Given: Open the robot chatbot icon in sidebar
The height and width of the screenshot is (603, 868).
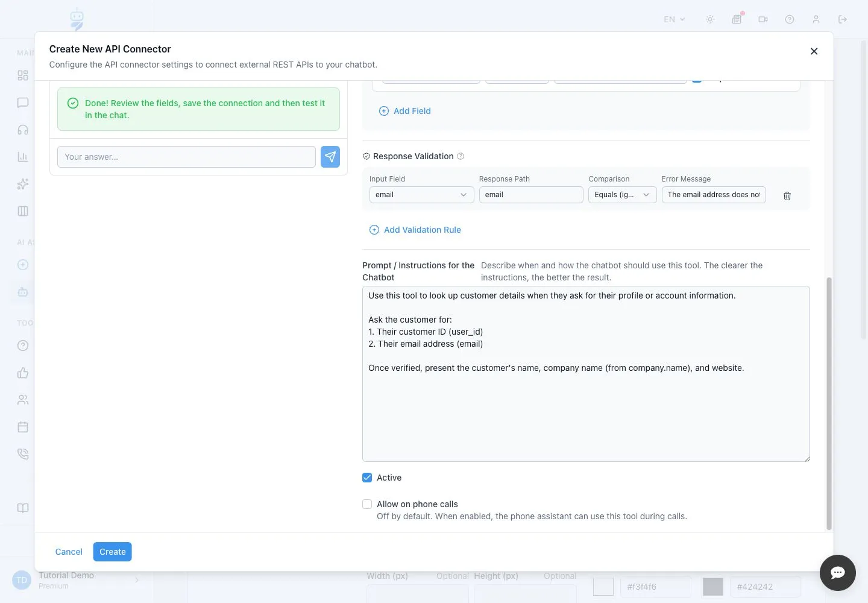Looking at the screenshot, I should tap(23, 292).
